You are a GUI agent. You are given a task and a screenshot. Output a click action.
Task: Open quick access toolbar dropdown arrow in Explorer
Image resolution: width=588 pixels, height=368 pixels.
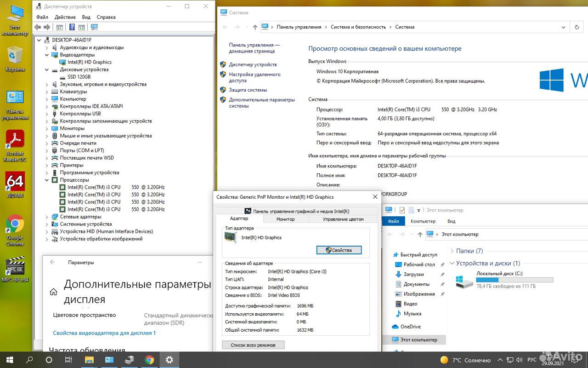tap(418, 211)
